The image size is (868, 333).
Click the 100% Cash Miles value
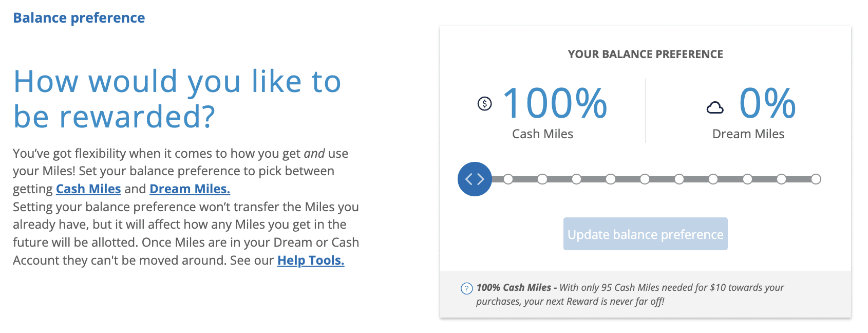pyautogui.click(x=555, y=103)
